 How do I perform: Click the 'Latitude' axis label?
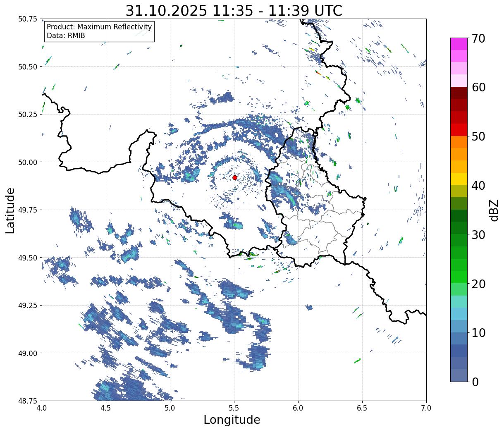[x=10, y=210]
